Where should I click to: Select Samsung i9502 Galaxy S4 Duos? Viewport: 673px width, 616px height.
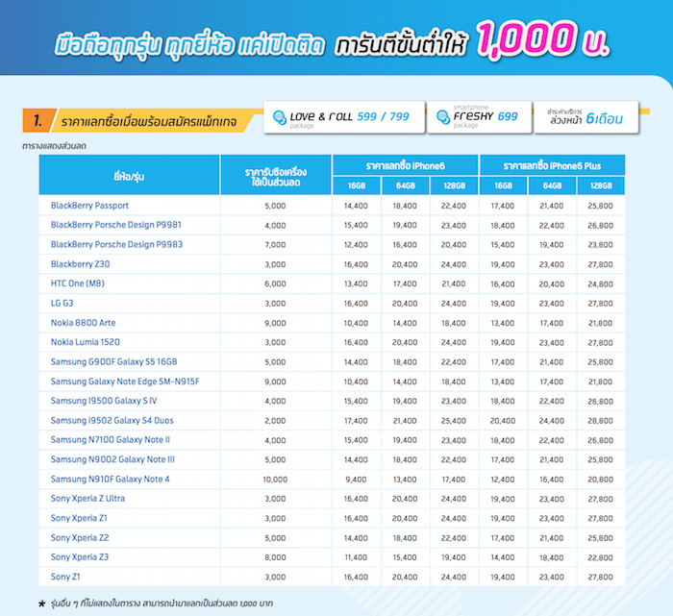tap(112, 420)
